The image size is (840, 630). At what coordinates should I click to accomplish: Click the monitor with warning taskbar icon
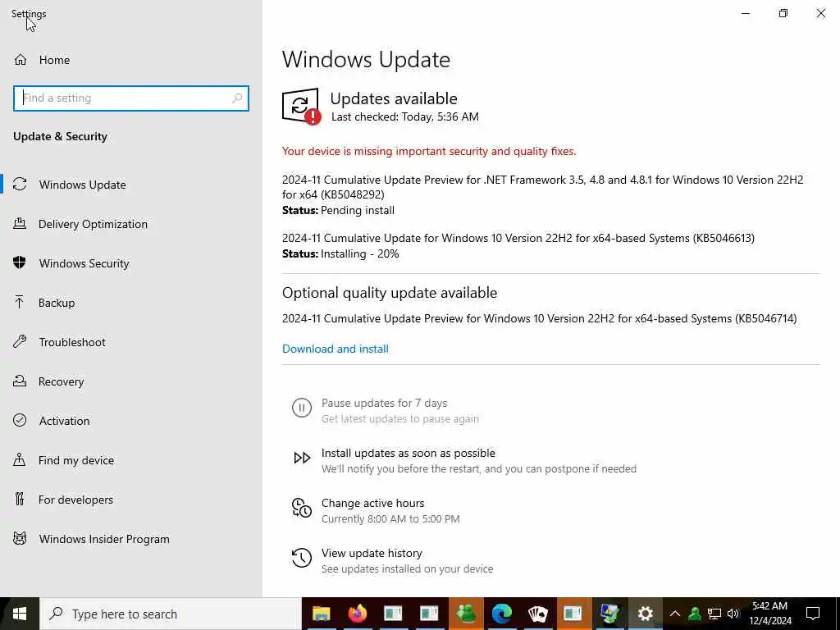click(609, 614)
